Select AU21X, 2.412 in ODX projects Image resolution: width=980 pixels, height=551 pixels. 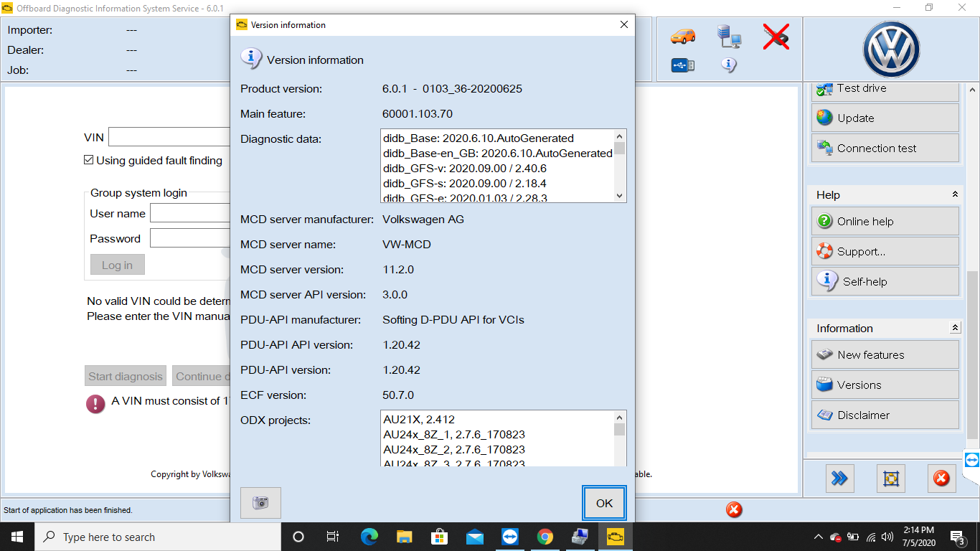coord(419,419)
